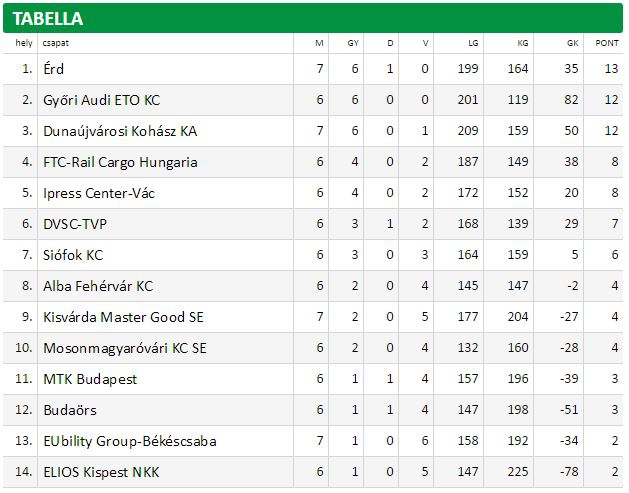Select the DVSC-TVP team name

(75, 224)
